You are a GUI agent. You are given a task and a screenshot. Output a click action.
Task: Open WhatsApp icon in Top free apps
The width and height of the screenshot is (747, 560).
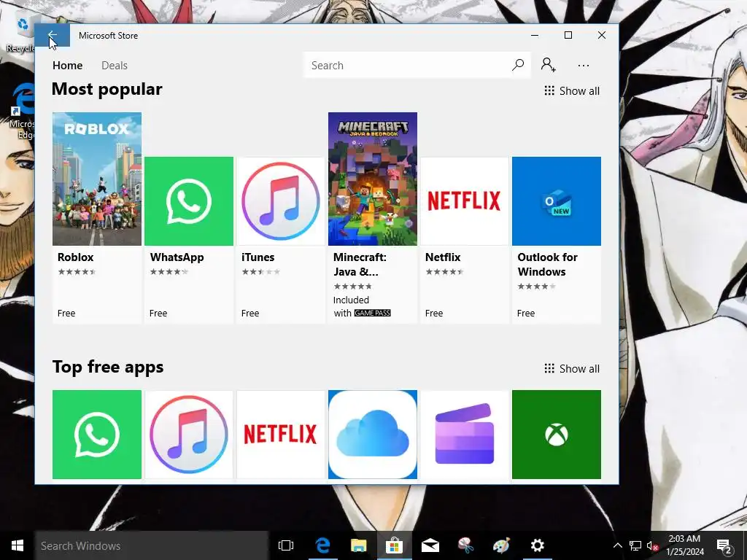pyautogui.click(x=97, y=435)
